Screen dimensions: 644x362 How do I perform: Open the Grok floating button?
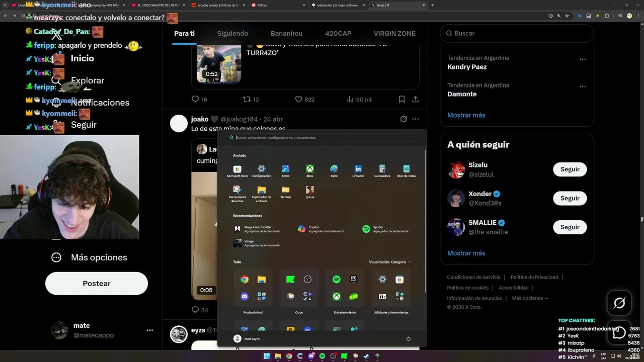[619, 303]
